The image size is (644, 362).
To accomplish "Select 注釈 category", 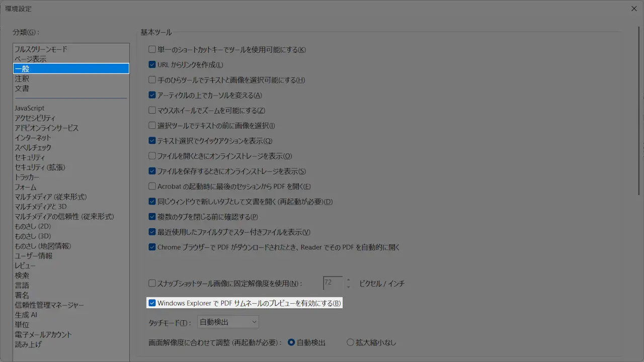I will (x=71, y=79).
